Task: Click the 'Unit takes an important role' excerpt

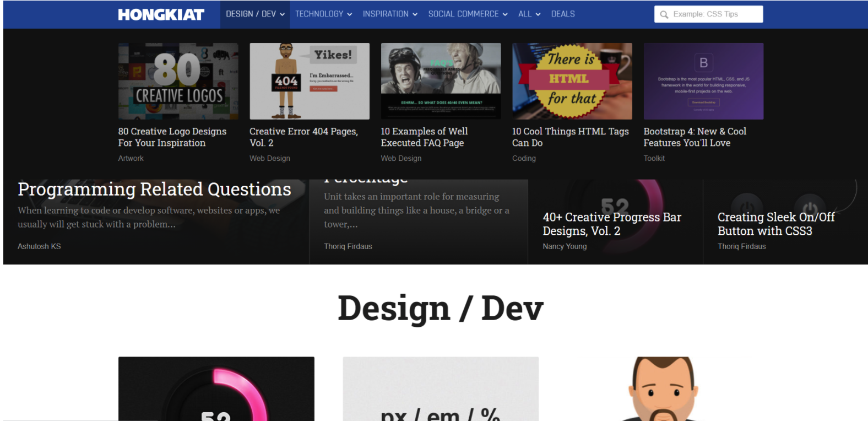Action: [416, 210]
